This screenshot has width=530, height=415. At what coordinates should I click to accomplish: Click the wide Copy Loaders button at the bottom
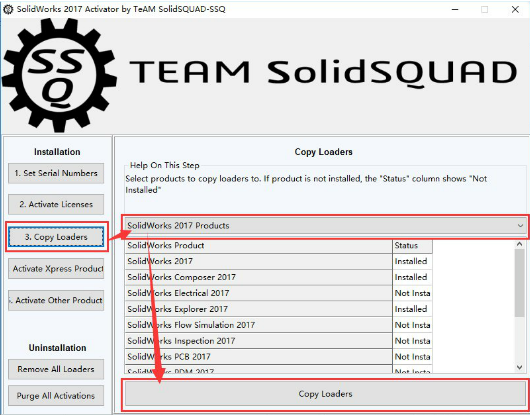point(325,394)
